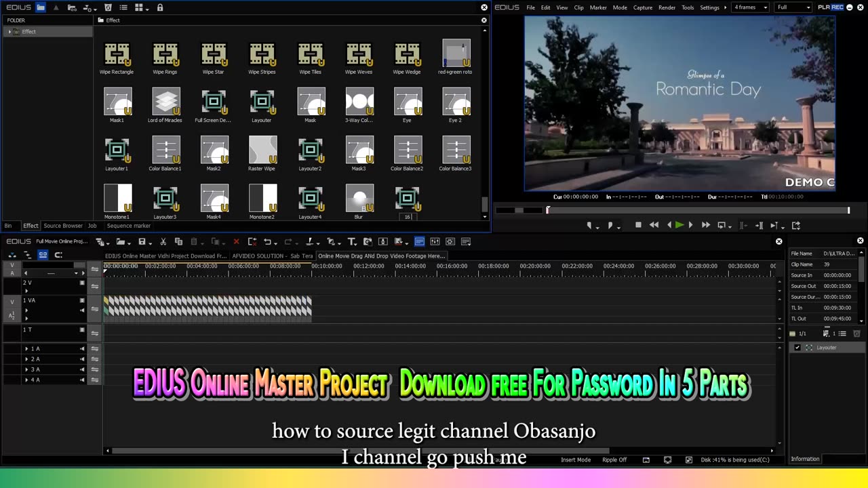This screenshot has width=868, height=488.
Task: Start playback with green play button
Action: [x=679, y=225]
